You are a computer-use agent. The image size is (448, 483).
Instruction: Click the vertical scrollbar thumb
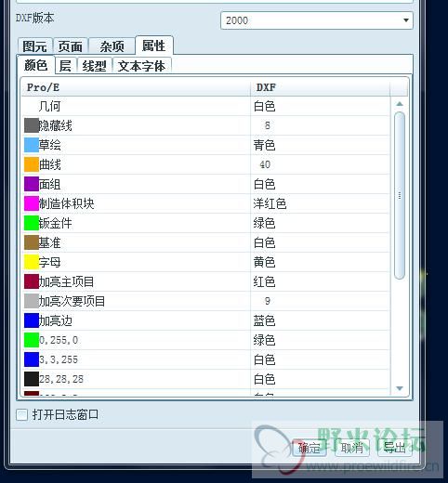click(x=400, y=196)
